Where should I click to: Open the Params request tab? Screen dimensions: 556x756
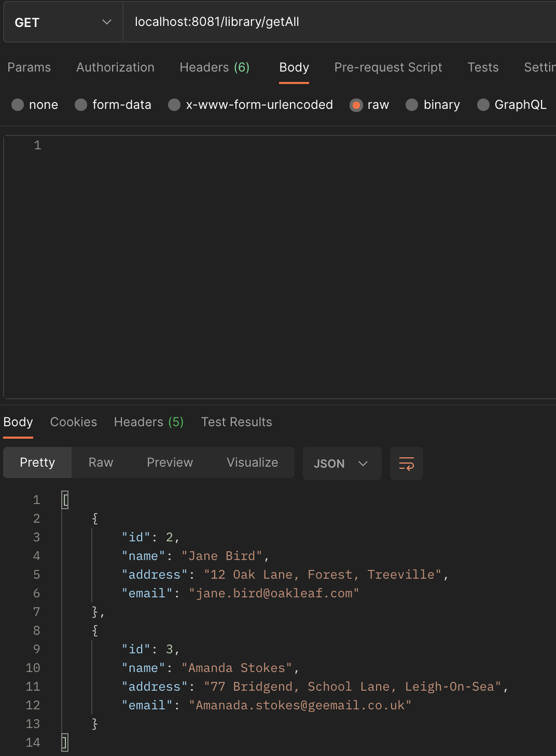(x=29, y=67)
